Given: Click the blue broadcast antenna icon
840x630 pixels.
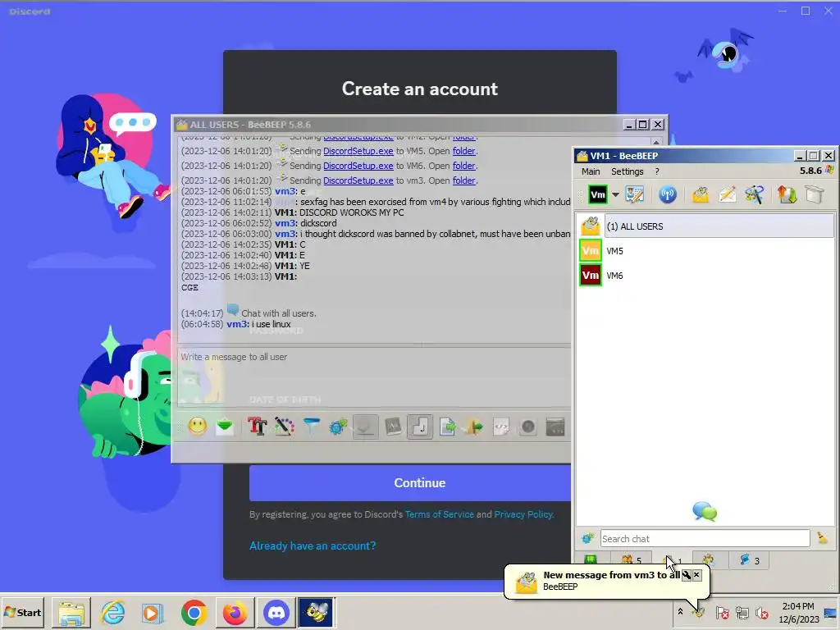Looking at the screenshot, I should pyautogui.click(x=668, y=195).
